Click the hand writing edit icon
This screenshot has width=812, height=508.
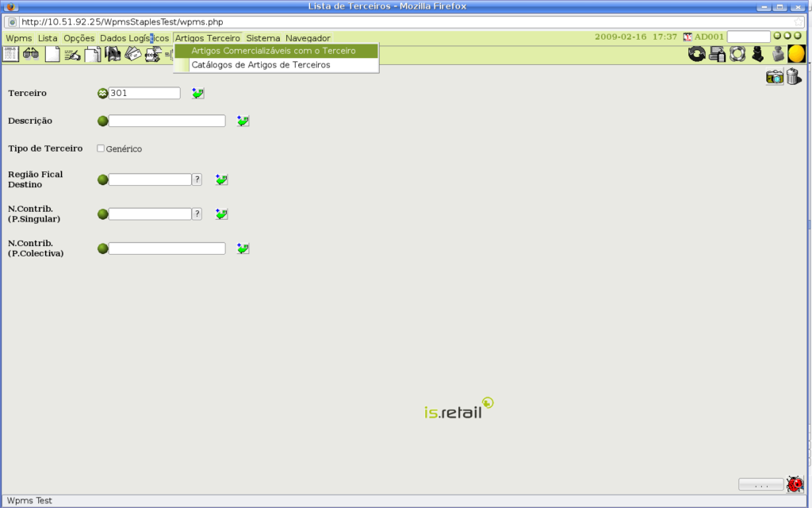(x=72, y=55)
